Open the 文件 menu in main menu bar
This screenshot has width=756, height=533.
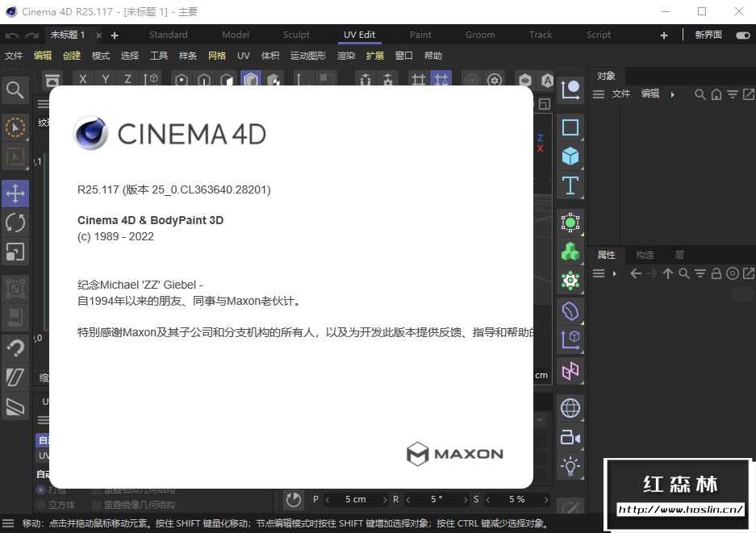(14, 56)
